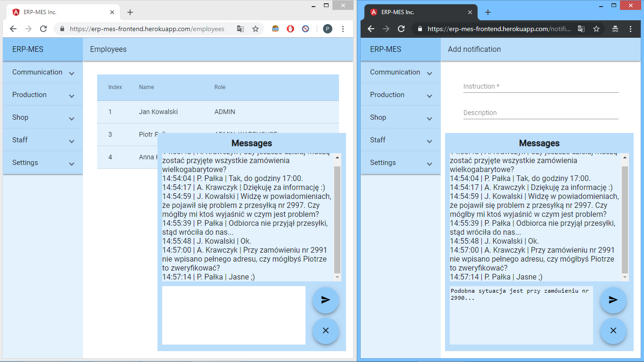Screen dimensions: 644x362
Task: Click the Instruction input field
Action: coord(541,86)
